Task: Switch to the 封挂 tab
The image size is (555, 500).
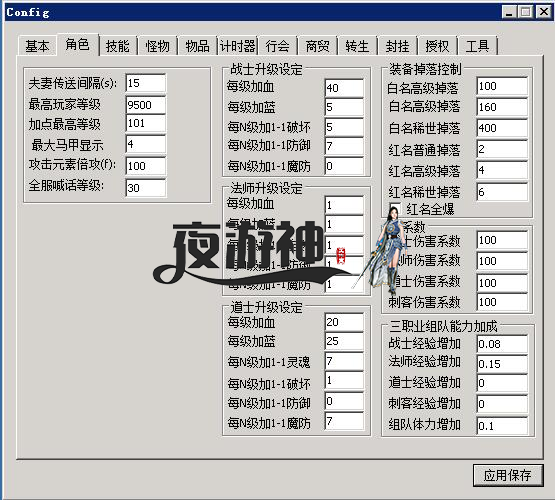Action: pos(397,46)
